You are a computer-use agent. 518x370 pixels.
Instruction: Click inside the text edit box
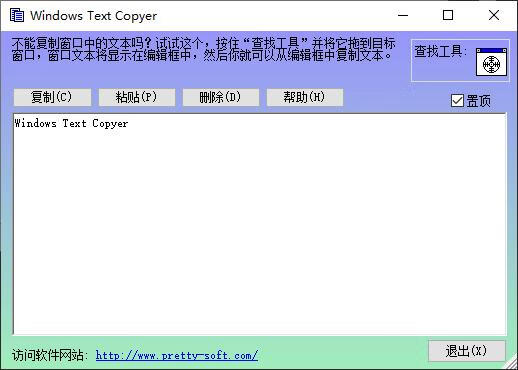pos(260,224)
